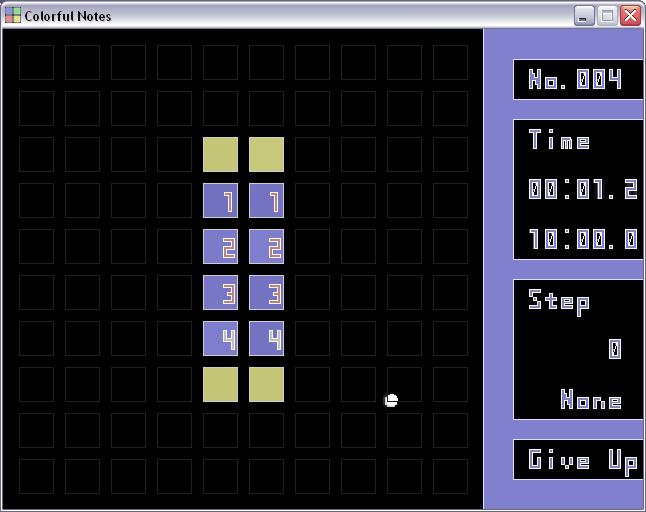Select the bottom-left yellow tile
646x512 pixels.
pos(220,385)
